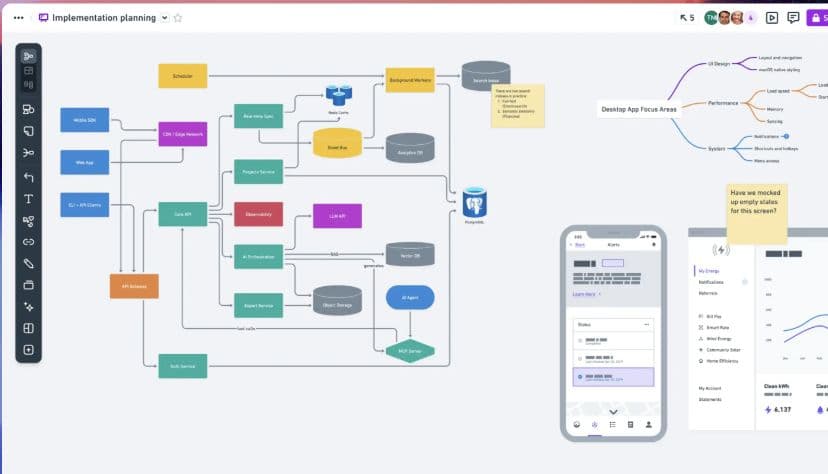Select the pencil draw tool
The image size is (828, 474).
tap(29, 263)
